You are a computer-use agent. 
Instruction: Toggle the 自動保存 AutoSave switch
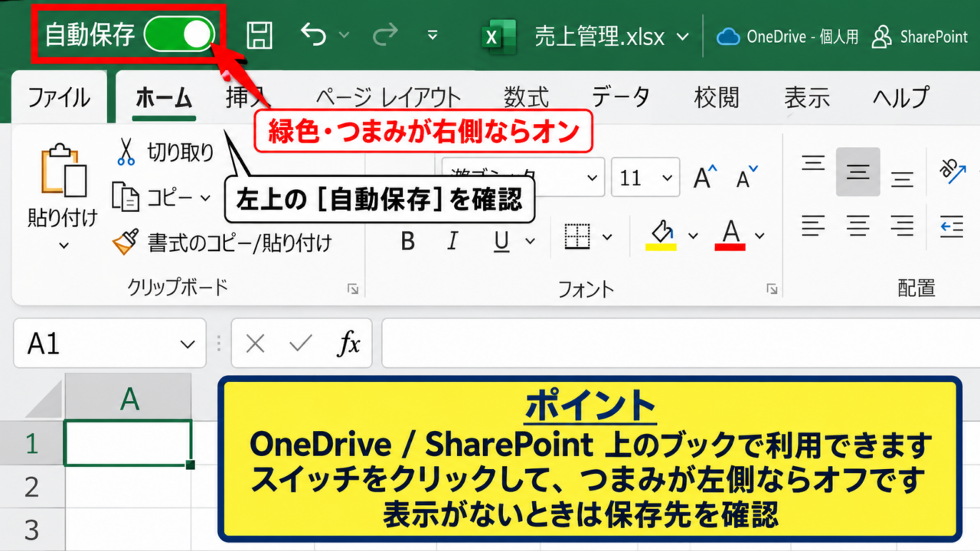(x=179, y=35)
